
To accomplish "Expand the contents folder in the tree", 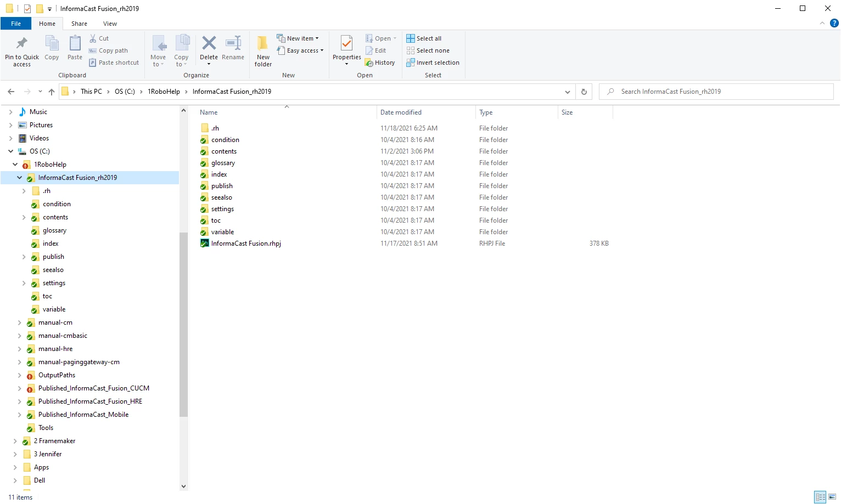I will [24, 217].
